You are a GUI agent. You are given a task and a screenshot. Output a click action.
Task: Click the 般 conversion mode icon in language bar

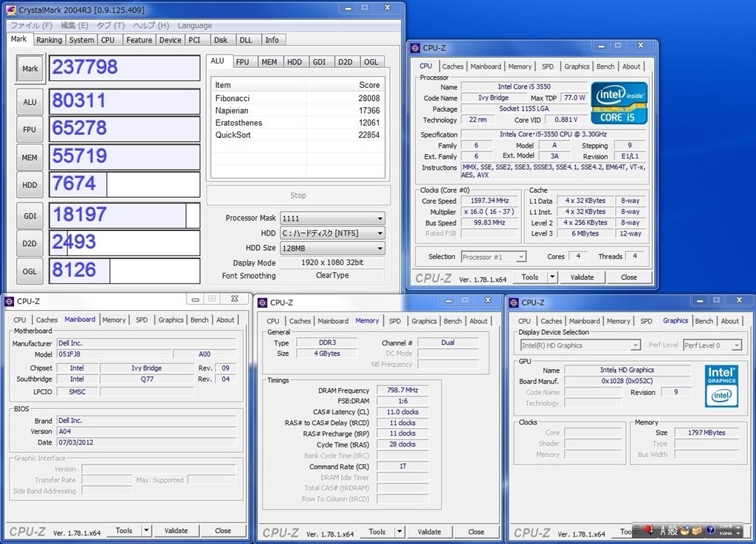(673, 531)
